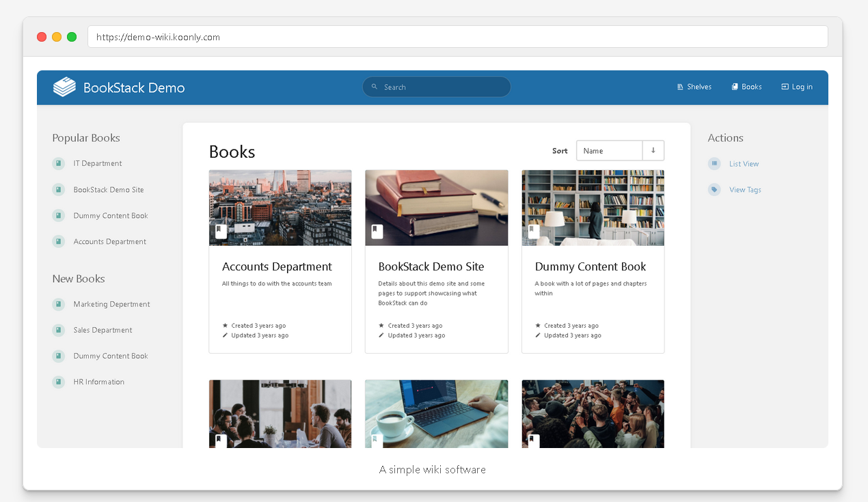Click the Log in icon
Viewport: 868px width, 502px height.
pyautogui.click(x=785, y=87)
